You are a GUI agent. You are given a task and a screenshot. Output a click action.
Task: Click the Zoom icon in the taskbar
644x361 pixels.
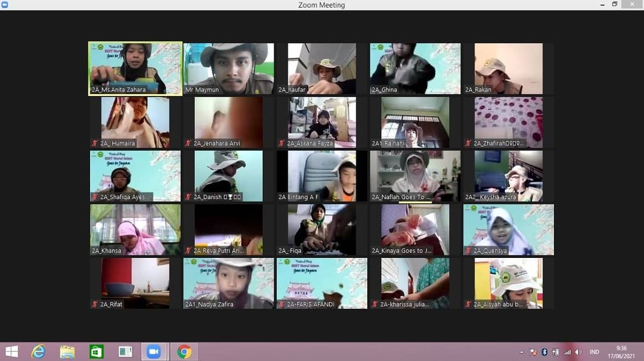(x=154, y=351)
